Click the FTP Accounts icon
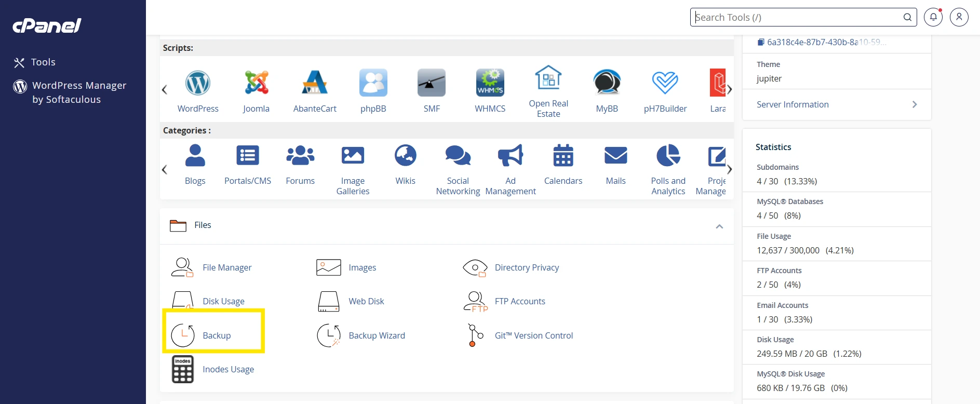The width and height of the screenshot is (980, 404). (x=475, y=301)
